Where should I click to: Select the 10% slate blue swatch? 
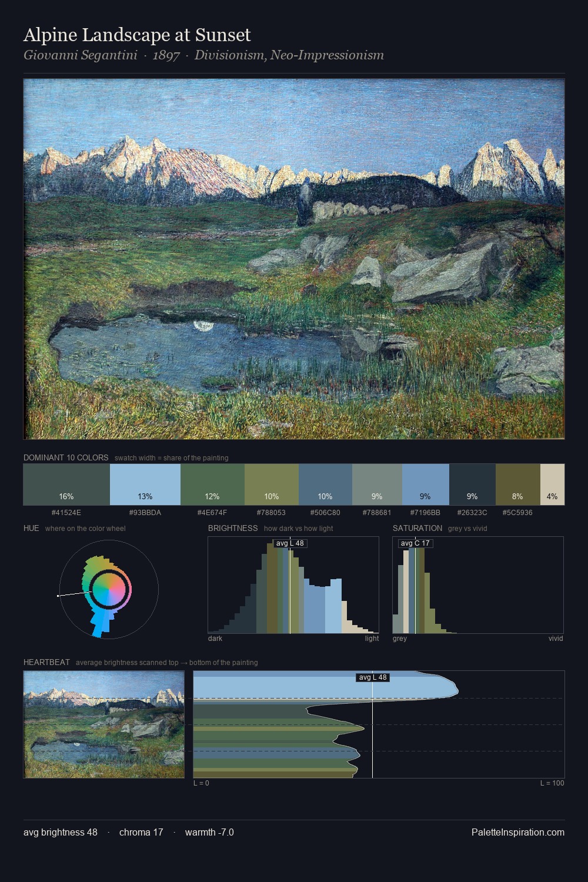coord(325,485)
